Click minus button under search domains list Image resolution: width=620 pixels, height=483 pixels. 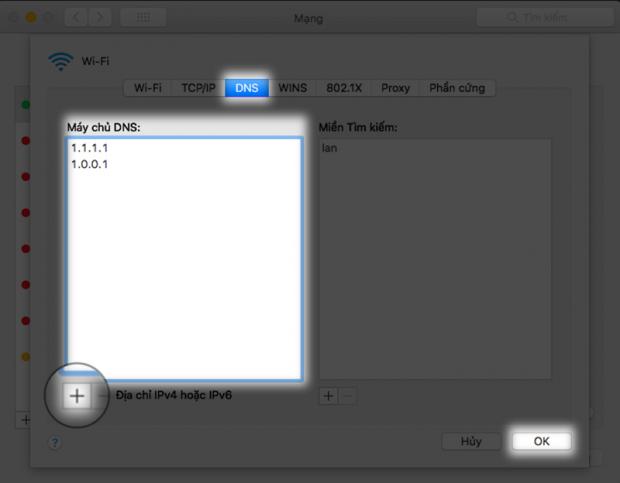coord(346,396)
